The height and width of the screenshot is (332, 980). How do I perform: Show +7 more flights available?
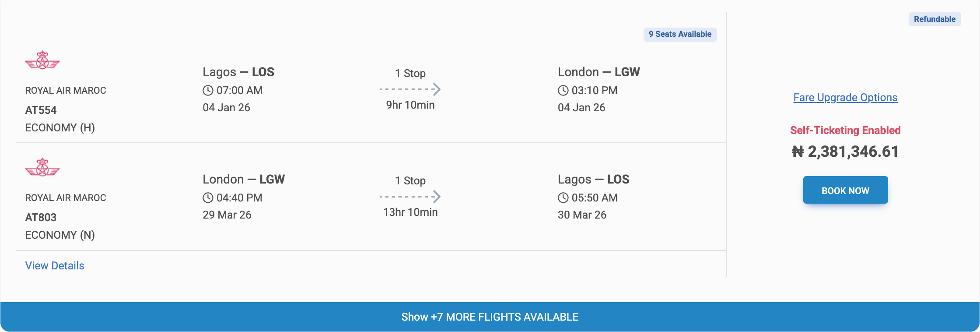(x=490, y=317)
